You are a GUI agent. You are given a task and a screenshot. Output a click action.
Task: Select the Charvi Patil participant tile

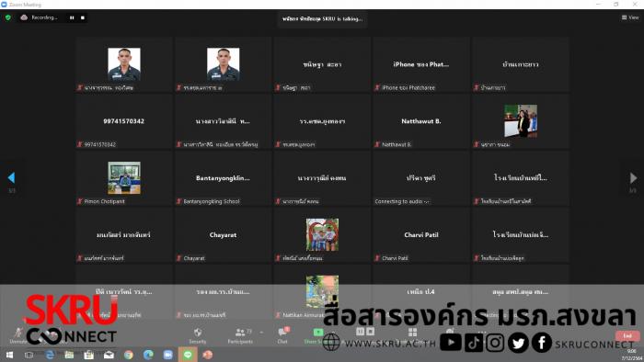pos(421,235)
